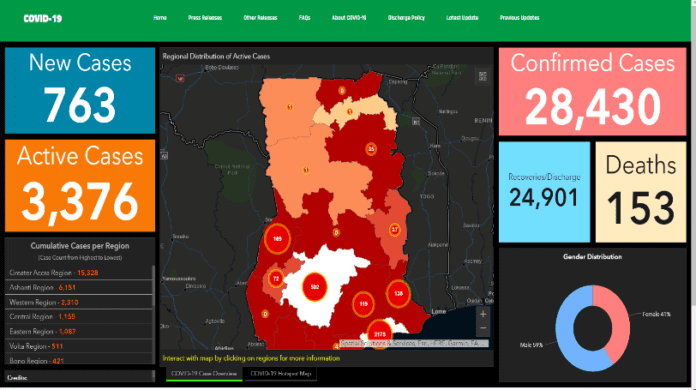This screenshot has width=696, height=390.
Task: Go to FAQs page
Action: [304, 18]
